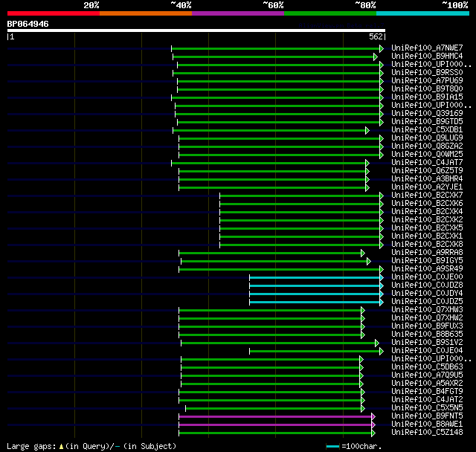This screenshot has height=452, width=476.
Task: Click the magenta arrowhead of UniRef100_B9FNT5
Action: tap(373, 417)
